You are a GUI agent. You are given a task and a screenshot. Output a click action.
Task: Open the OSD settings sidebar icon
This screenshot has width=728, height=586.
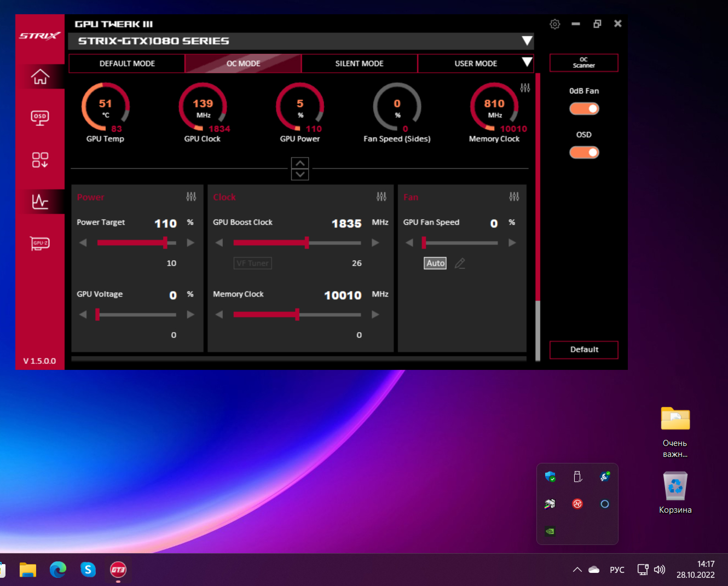pyautogui.click(x=40, y=118)
